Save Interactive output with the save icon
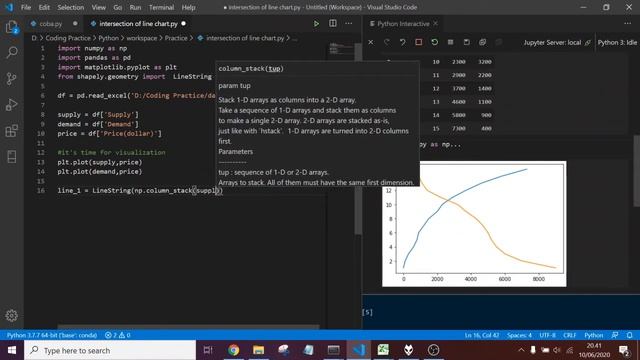Image resolution: width=640 pixels, height=360 pixels. [466, 42]
